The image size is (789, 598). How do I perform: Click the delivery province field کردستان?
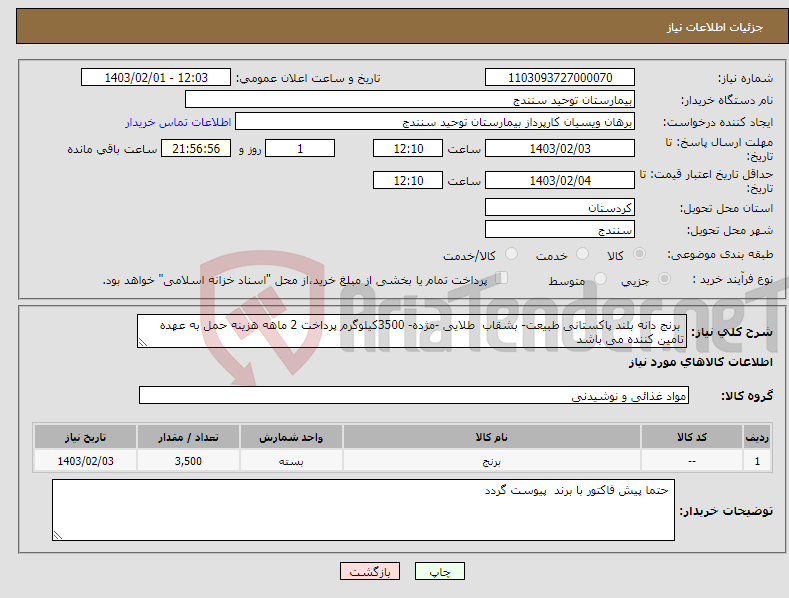point(560,207)
